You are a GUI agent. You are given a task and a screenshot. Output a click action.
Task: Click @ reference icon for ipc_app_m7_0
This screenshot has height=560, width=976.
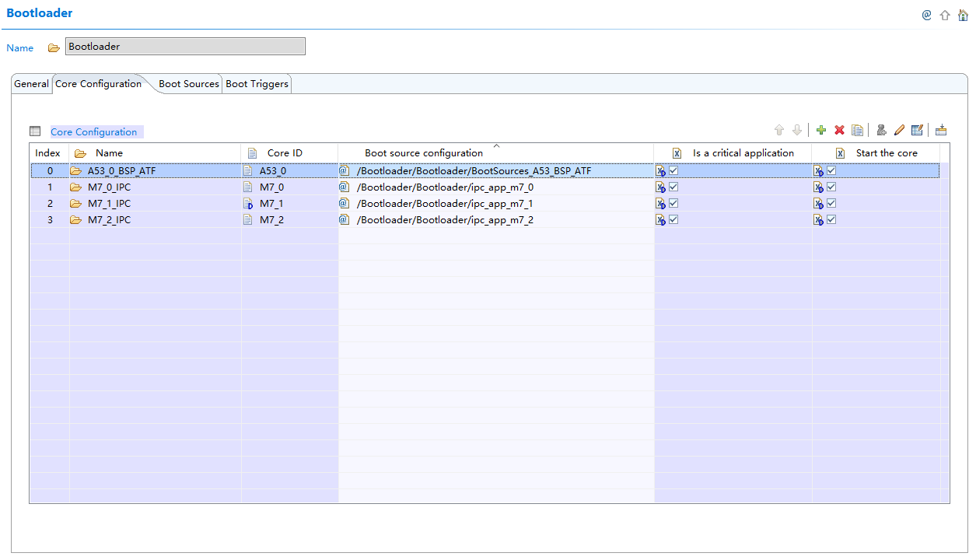[x=344, y=187]
